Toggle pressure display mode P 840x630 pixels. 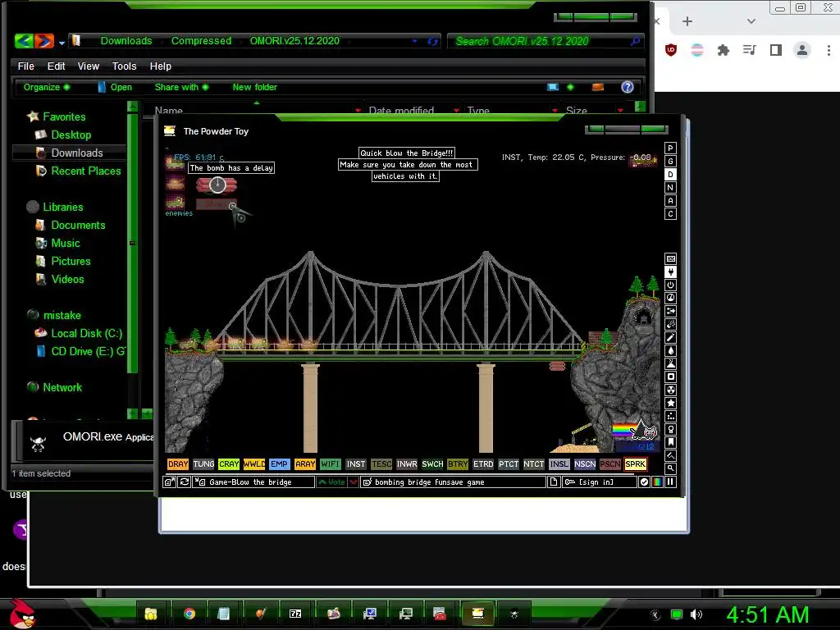point(670,148)
